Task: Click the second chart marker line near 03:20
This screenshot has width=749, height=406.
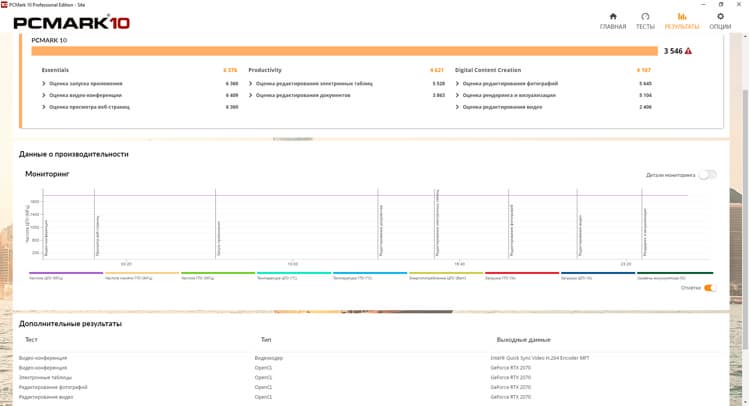Action: (x=95, y=223)
